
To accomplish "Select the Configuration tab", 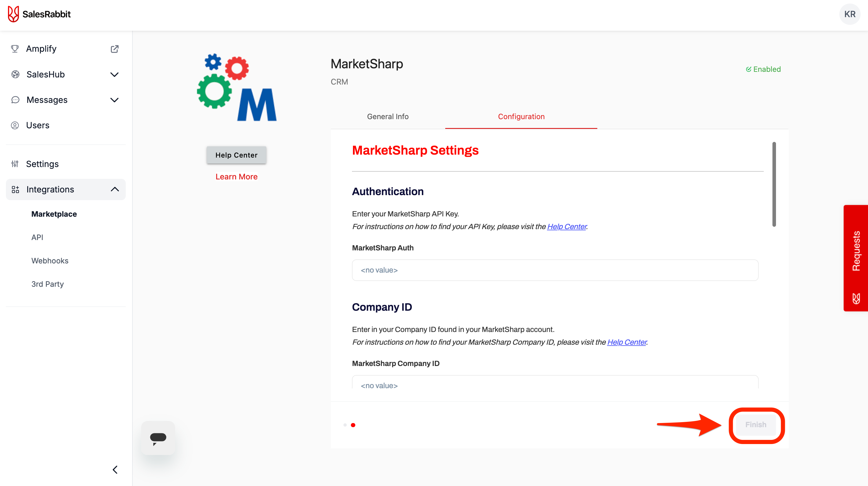I will (521, 116).
